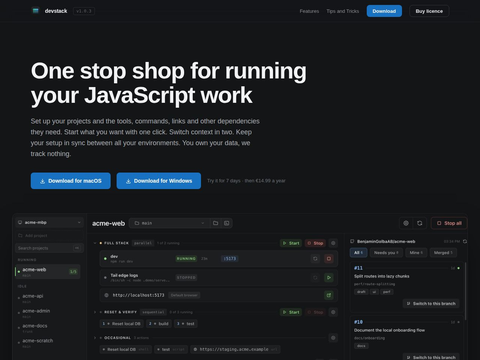
Task: Select the All pull requests tab
Action: 359,253
